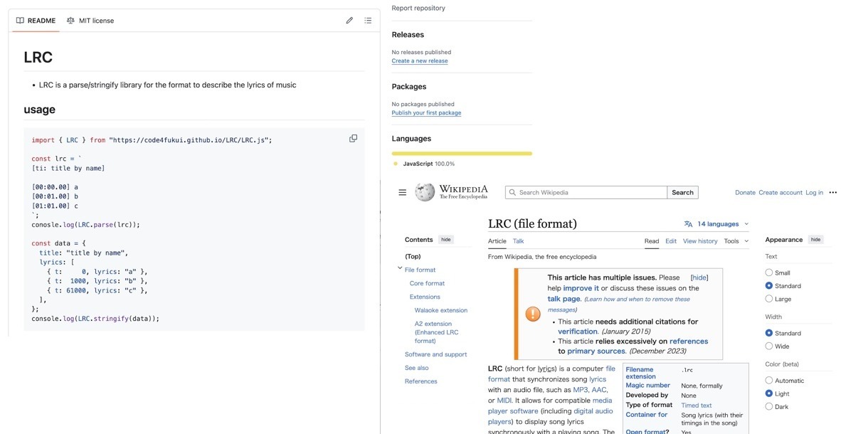The width and height of the screenshot is (868, 434).
Task: Open the talk page link
Action: coord(564,299)
